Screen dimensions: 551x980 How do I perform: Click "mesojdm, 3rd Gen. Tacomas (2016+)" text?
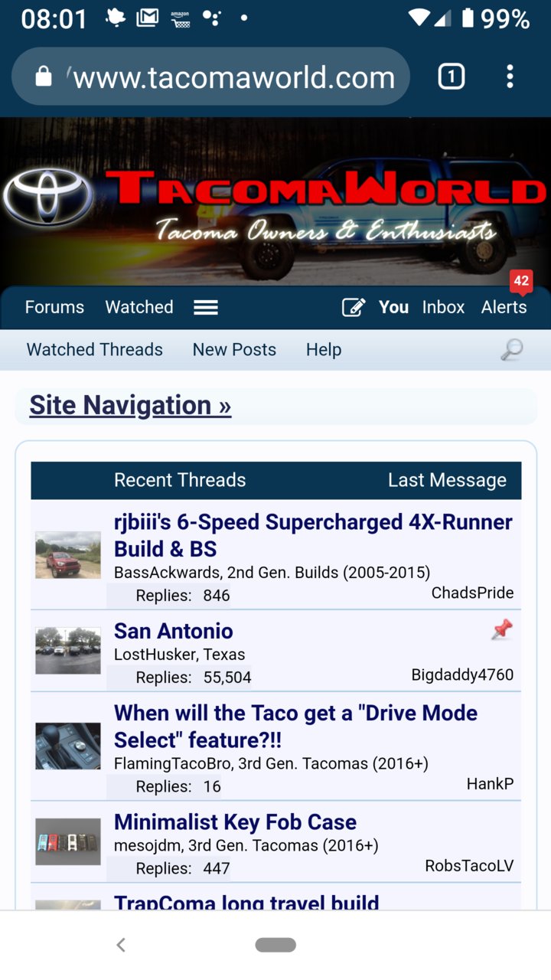pos(246,846)
